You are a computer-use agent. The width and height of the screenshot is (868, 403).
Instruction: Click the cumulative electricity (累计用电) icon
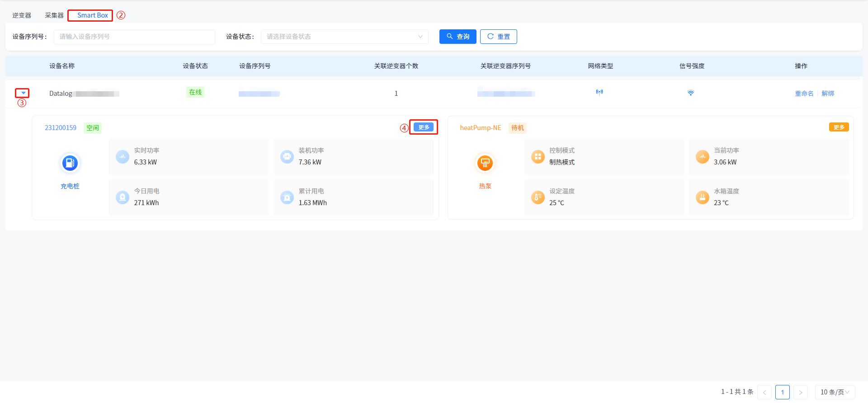coord(287,197)
